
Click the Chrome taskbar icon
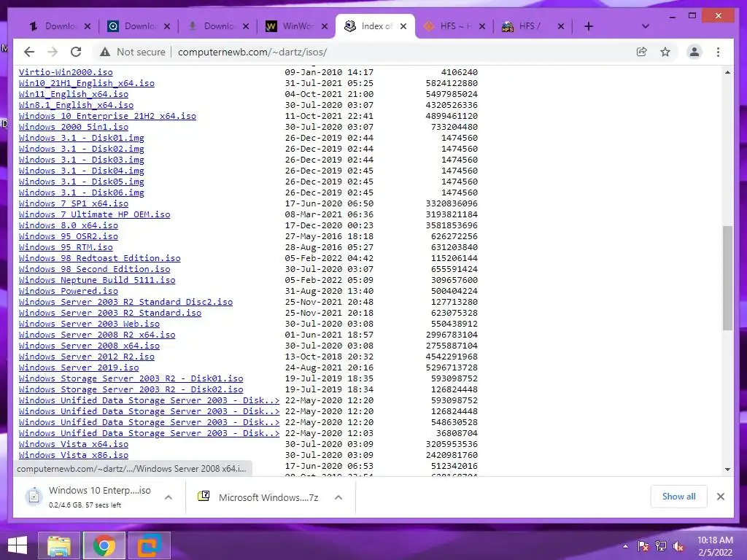[x=104, y=545]
